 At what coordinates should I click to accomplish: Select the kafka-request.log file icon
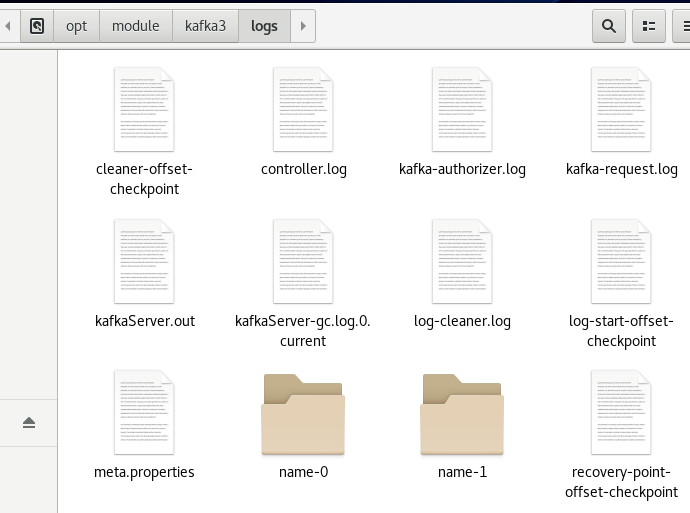621,110
